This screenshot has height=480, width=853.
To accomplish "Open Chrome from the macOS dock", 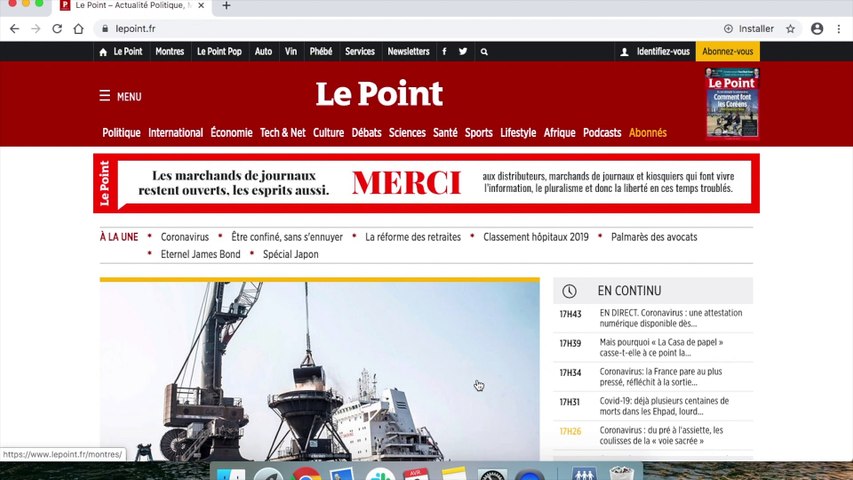I will click(x=306, y=473).
